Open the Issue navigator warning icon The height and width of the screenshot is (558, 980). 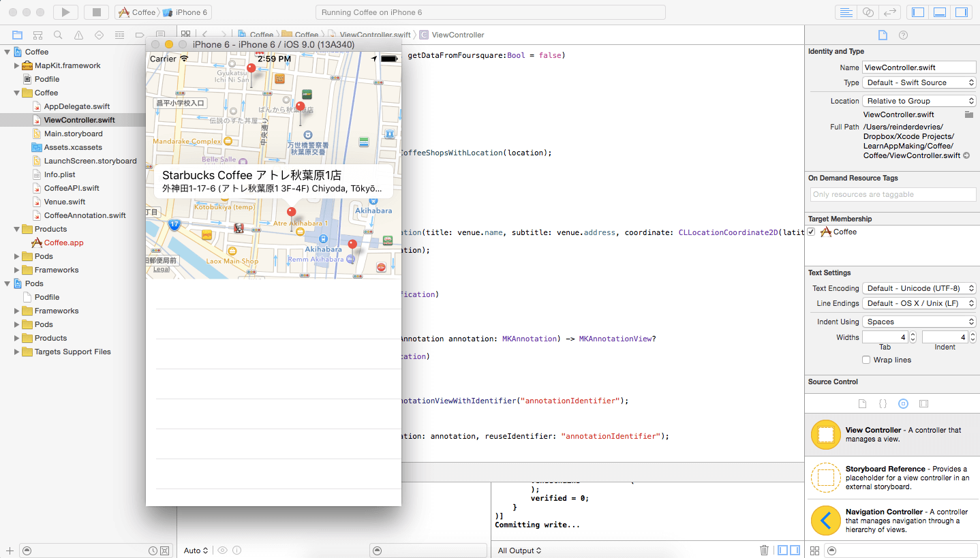pyautogui.click(x=79, y=35)
